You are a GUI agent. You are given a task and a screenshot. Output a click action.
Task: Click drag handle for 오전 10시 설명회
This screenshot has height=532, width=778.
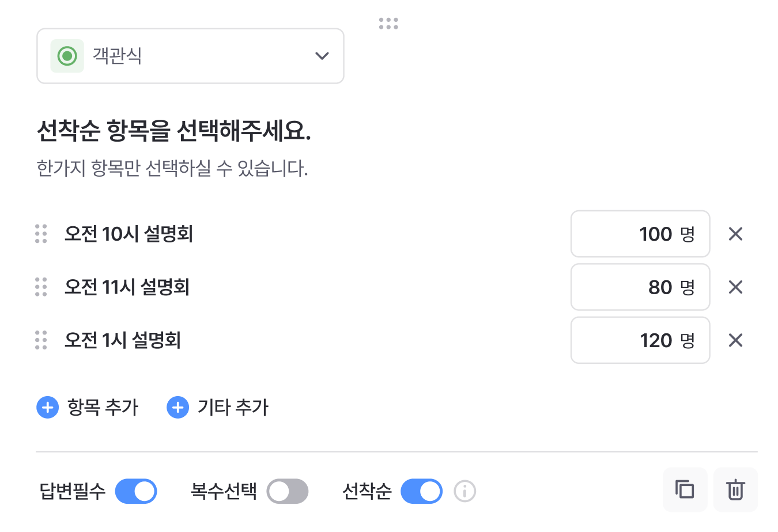click(41, 234)
